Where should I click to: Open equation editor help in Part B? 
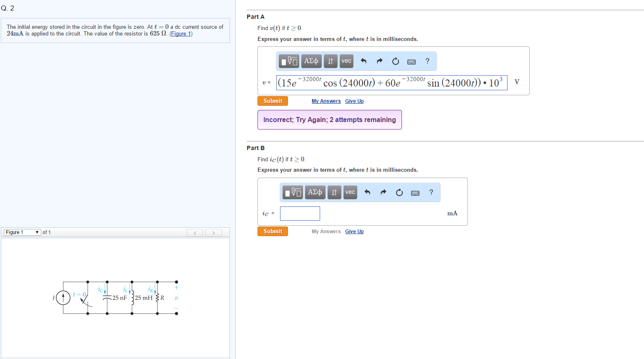click(x=431, y=192)
